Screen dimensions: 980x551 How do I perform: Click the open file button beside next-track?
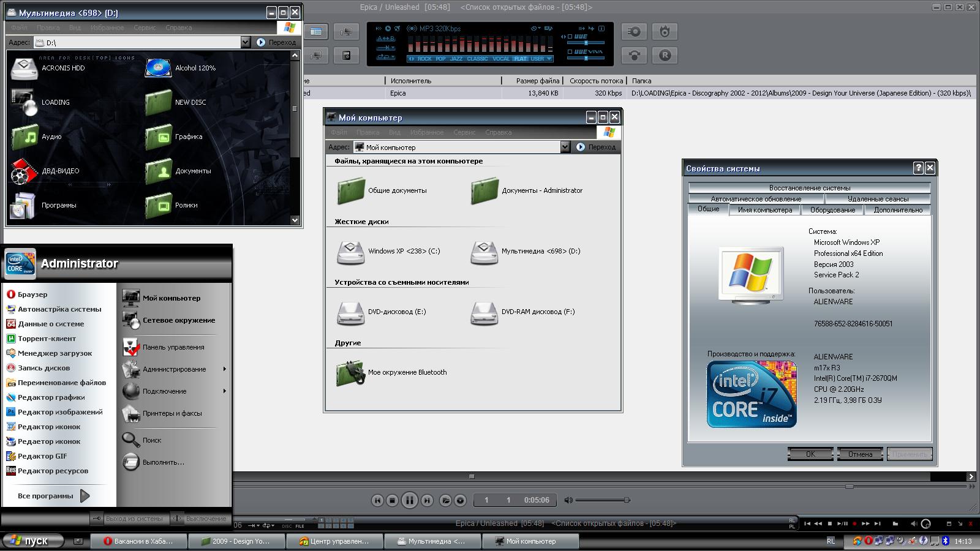[x=445, y=500]
